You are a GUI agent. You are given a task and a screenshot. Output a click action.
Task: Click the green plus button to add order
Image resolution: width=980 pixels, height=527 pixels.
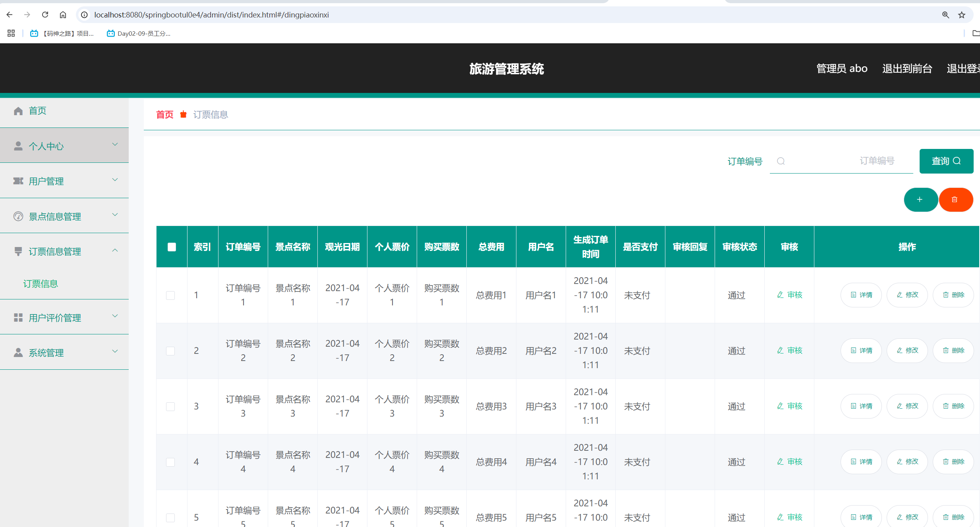[x=921, y=200]
